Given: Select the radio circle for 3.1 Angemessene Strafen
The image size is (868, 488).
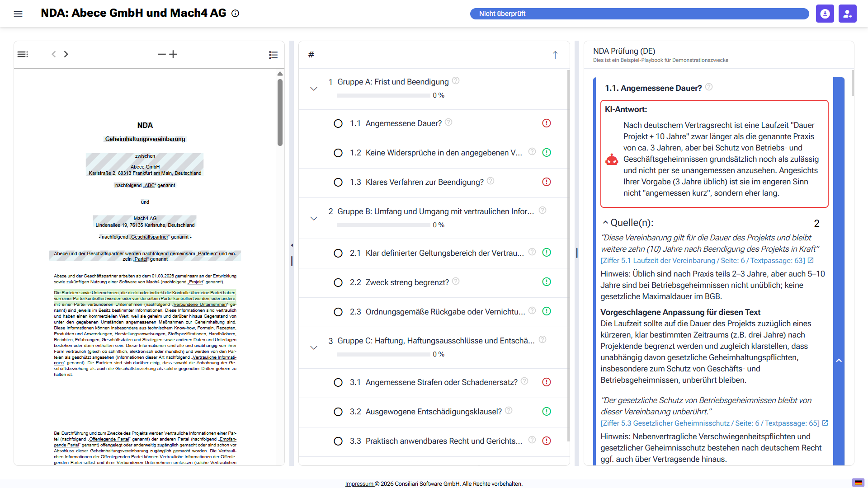Looking at the screenshot, I should [338, 382].
